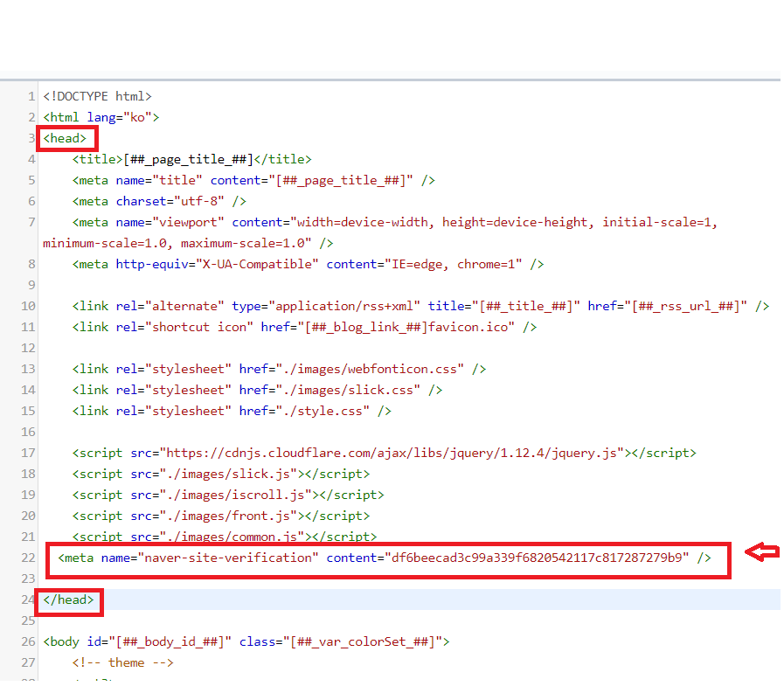Click the opening <head> tag
The height and width of the screenshot is (693, 784).
pyautogui.click(x=65, y=138)
